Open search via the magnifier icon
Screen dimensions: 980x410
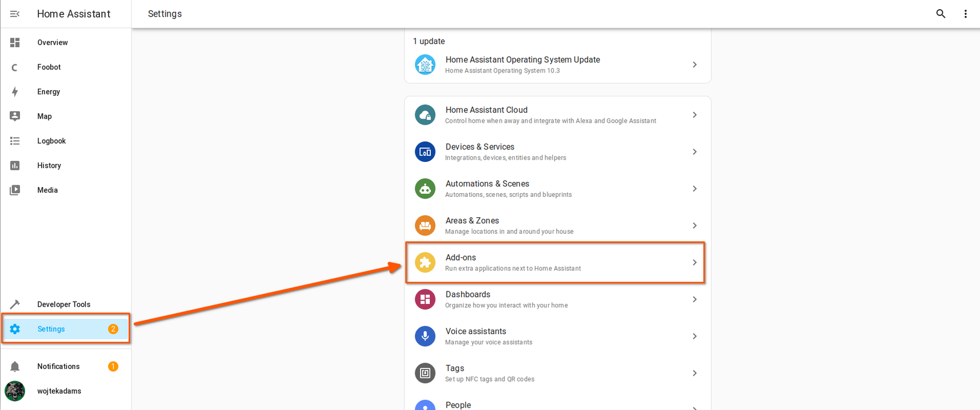(941, 14)
